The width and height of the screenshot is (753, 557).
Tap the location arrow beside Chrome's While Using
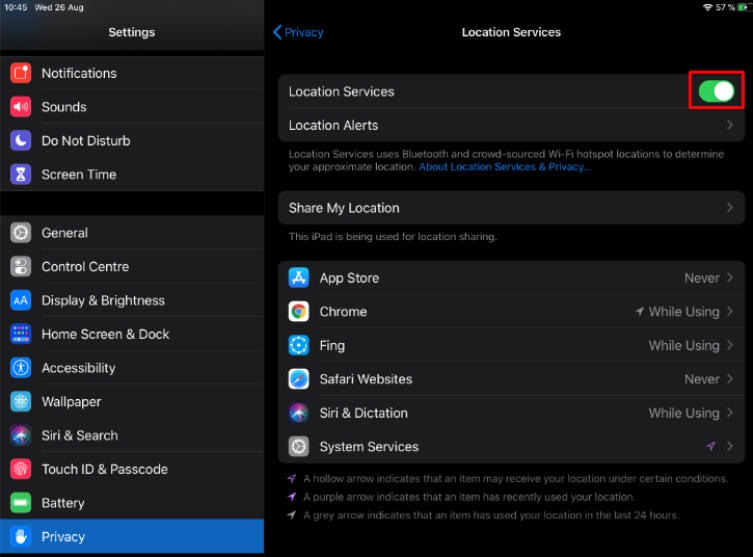point(639,311)
